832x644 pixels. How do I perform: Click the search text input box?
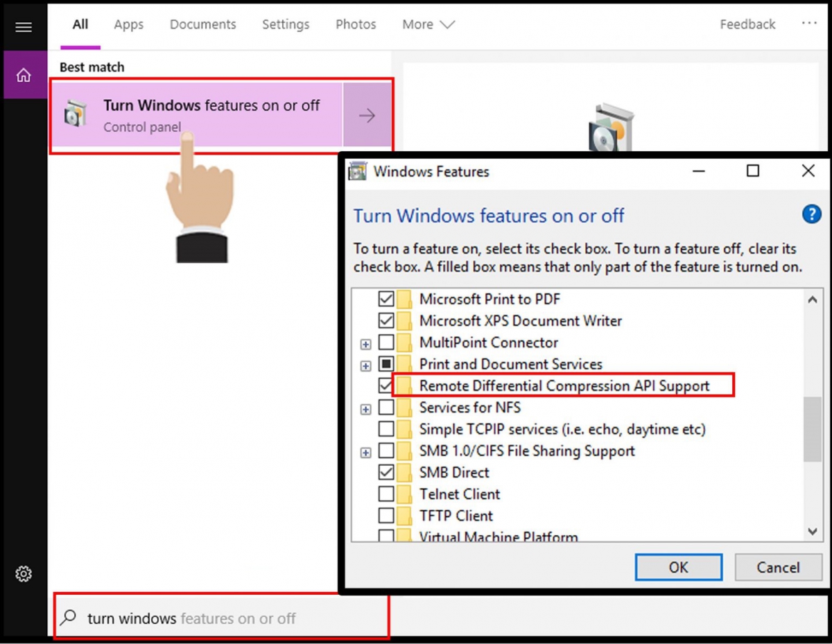click(229, 618)
